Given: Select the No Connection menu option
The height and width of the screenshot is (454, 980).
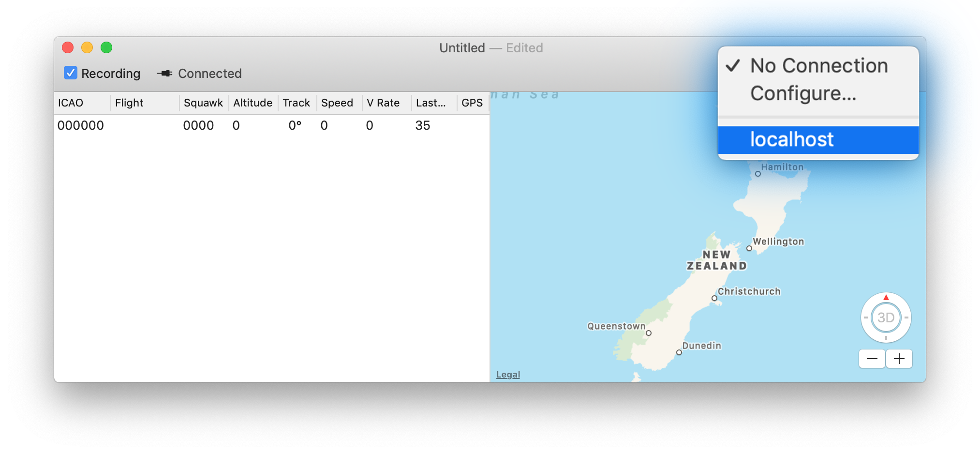Looking at the screenshot, I should pyautogui.click(x=818, y=66).
